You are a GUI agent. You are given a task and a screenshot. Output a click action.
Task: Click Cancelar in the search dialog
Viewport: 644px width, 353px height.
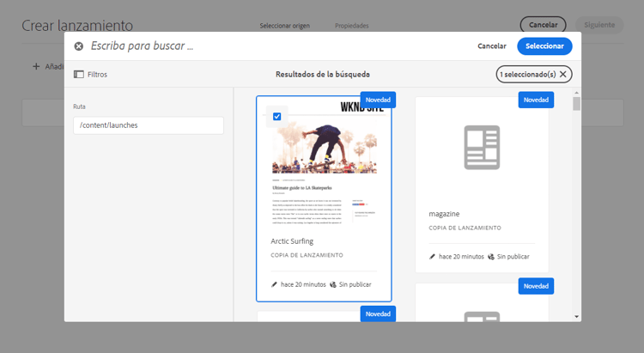click(492, 46)
